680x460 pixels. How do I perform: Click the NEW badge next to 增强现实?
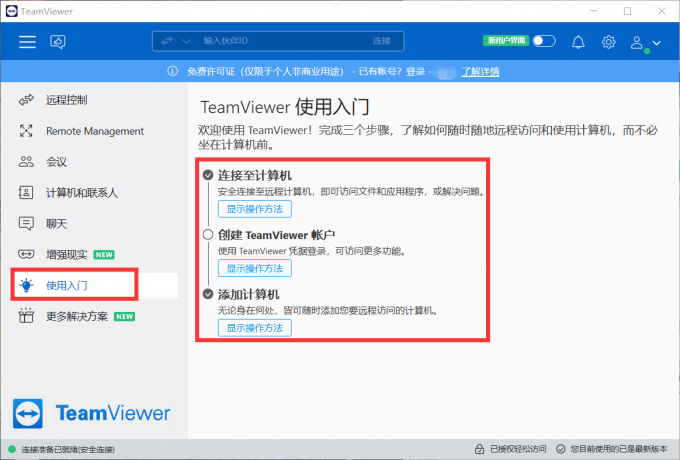coord(104,254)
